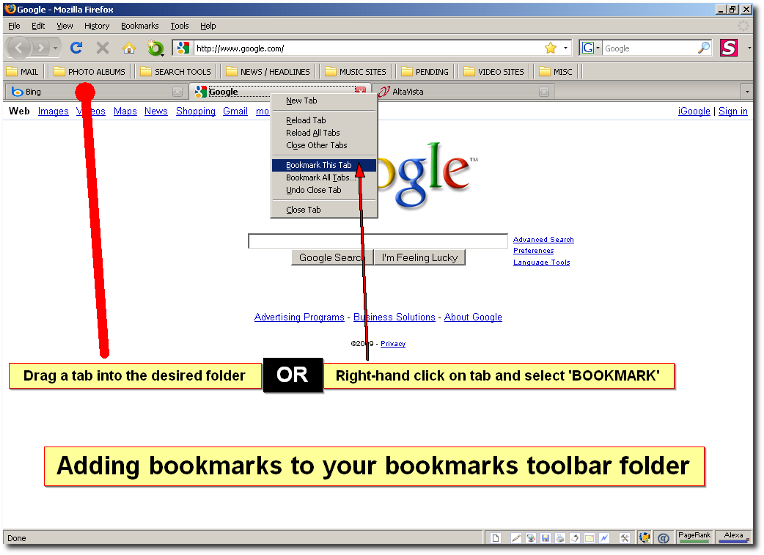This screenshot has height=555, width=764.
Task: Open the PHOTO ALBUMS bookmarks folder
Action: coord(89,72)
